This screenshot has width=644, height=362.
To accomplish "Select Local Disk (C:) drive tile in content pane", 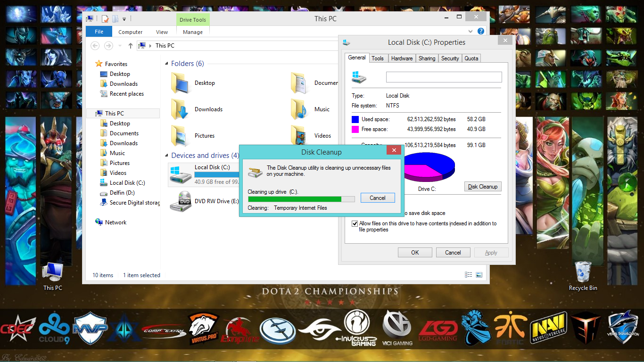I will 204,174.
